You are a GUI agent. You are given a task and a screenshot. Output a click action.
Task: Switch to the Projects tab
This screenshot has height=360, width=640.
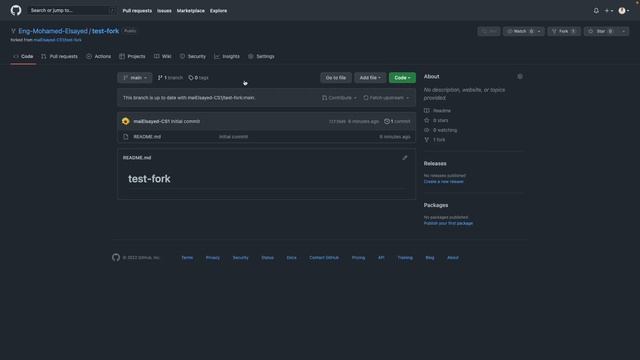tap(132, 56)
